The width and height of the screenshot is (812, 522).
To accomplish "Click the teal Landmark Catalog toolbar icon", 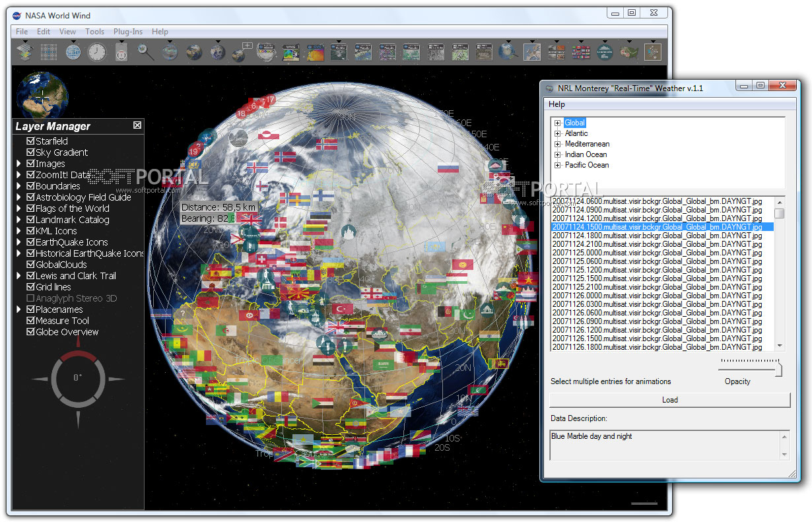I will (604, 51).
